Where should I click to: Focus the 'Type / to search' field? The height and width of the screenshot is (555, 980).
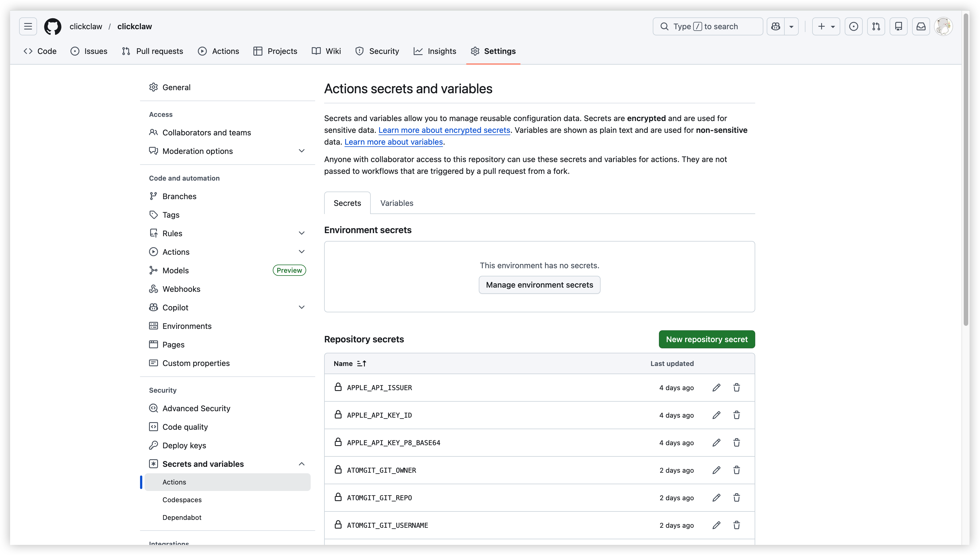708,26
